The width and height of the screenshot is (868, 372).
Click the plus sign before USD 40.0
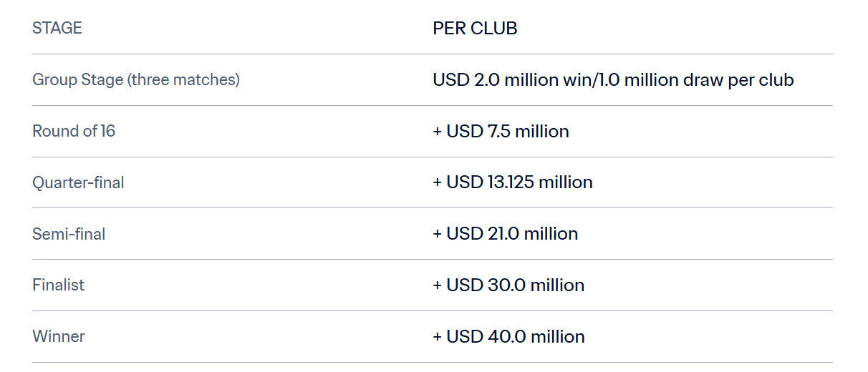pyautogui.click(x=437, y=337)
